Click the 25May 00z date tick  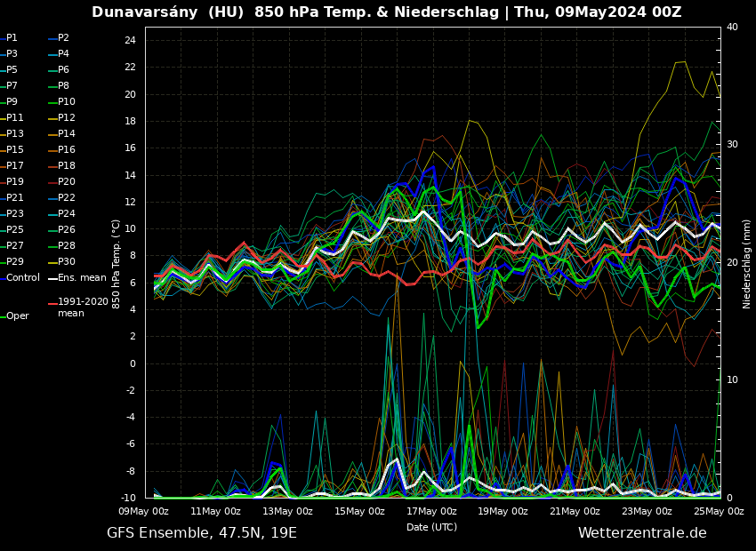tap(719, 511)
